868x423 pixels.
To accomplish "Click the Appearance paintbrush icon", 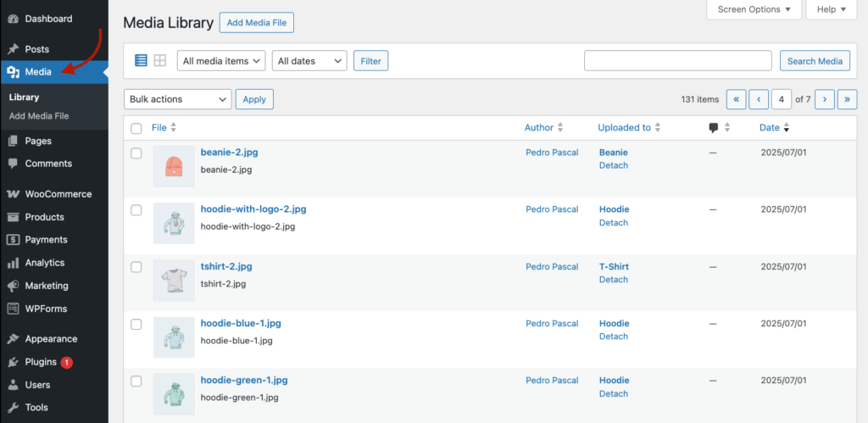I will pyautogui.click(x=14, y=339).
